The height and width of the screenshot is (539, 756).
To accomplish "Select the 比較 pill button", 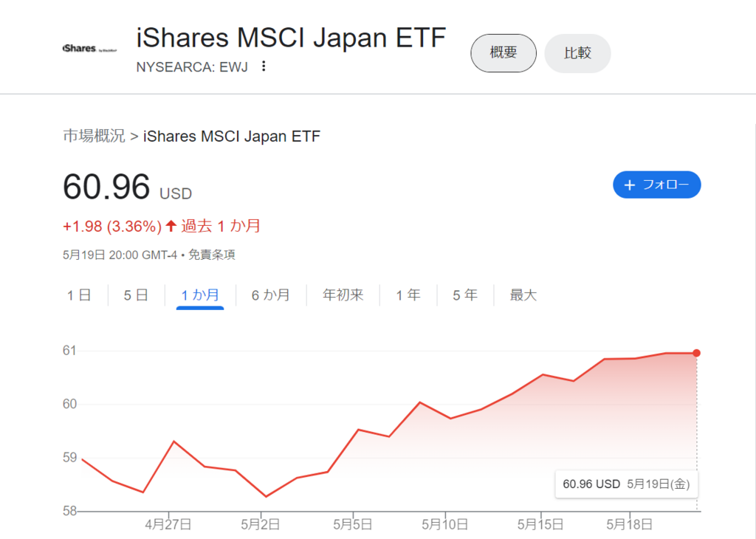I will [577, 53].
